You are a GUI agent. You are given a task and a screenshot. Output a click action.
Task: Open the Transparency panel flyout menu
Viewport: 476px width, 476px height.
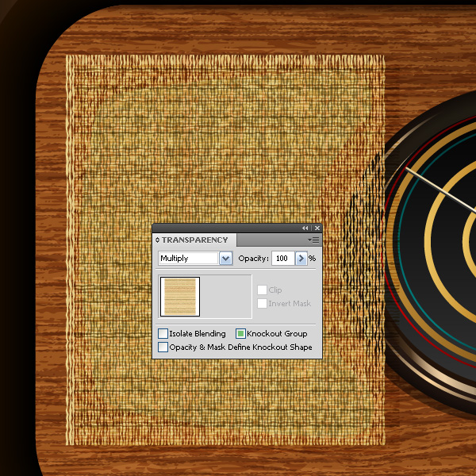point(313,240)
